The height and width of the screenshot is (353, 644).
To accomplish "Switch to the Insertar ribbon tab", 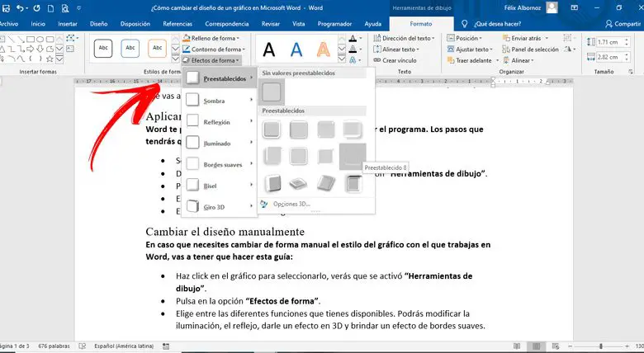I will click(68, 24).
